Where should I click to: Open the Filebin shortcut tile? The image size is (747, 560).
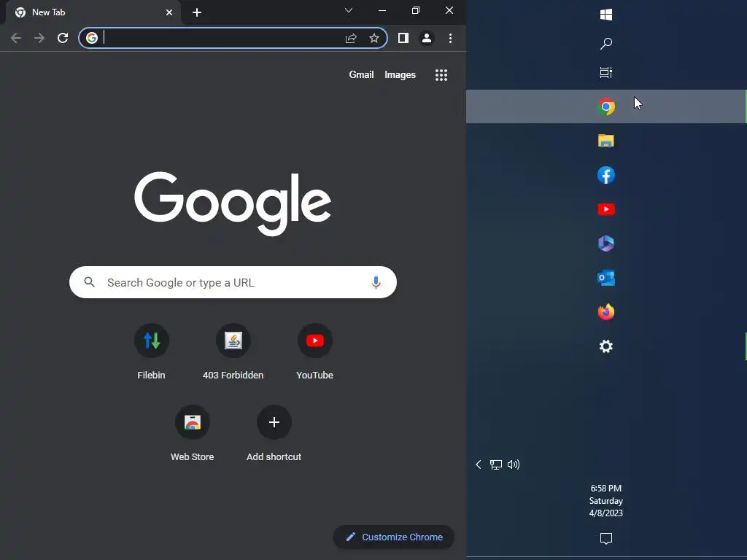coord(152,351)
